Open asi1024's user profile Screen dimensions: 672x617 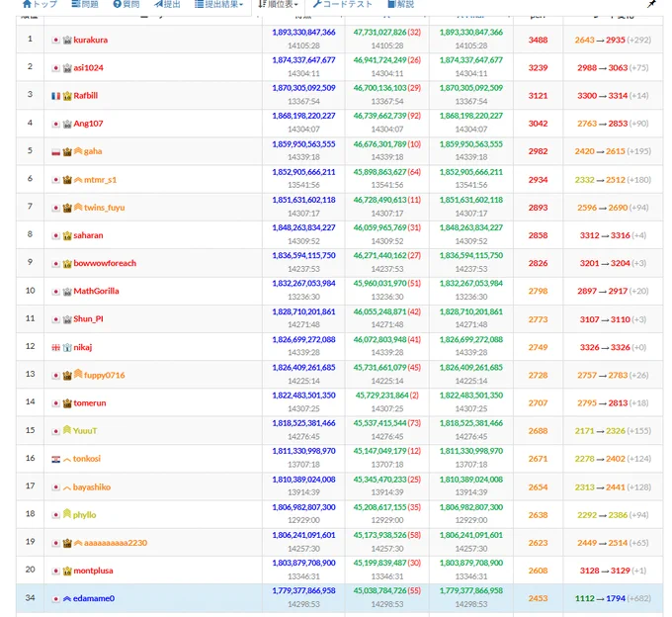(x=88, y=68)
